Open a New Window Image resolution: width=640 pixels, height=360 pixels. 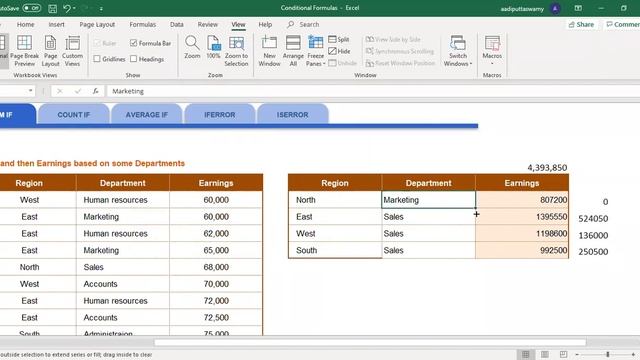point(269,51)
